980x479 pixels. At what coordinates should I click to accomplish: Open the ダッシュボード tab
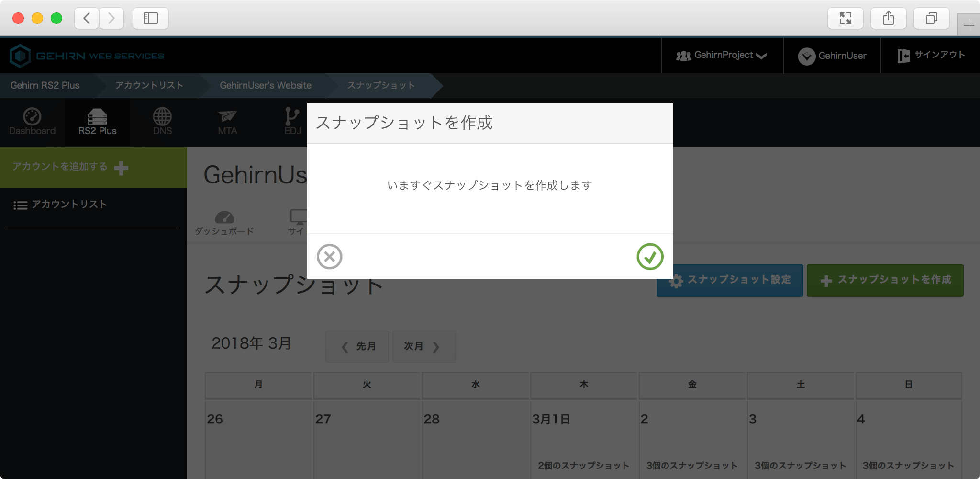tap(224, 223)
